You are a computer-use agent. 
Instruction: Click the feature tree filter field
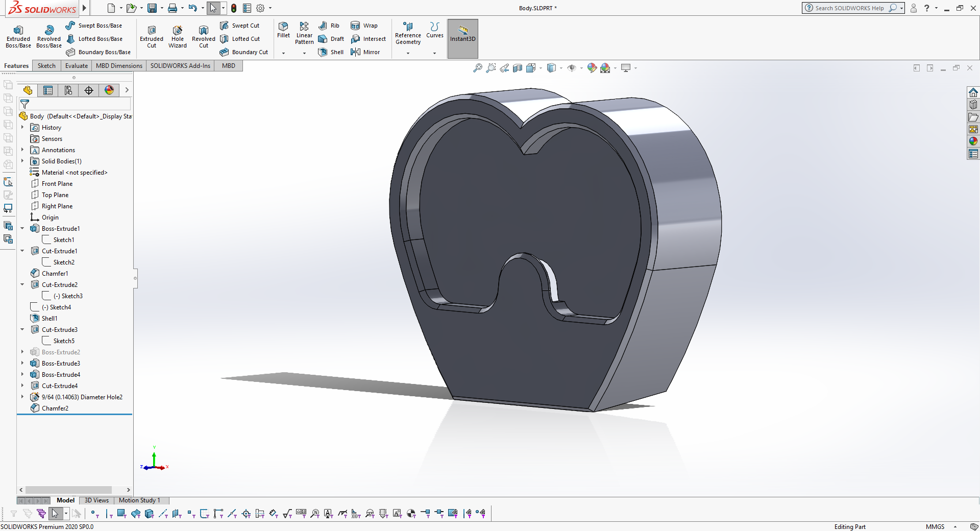point(75,104)
